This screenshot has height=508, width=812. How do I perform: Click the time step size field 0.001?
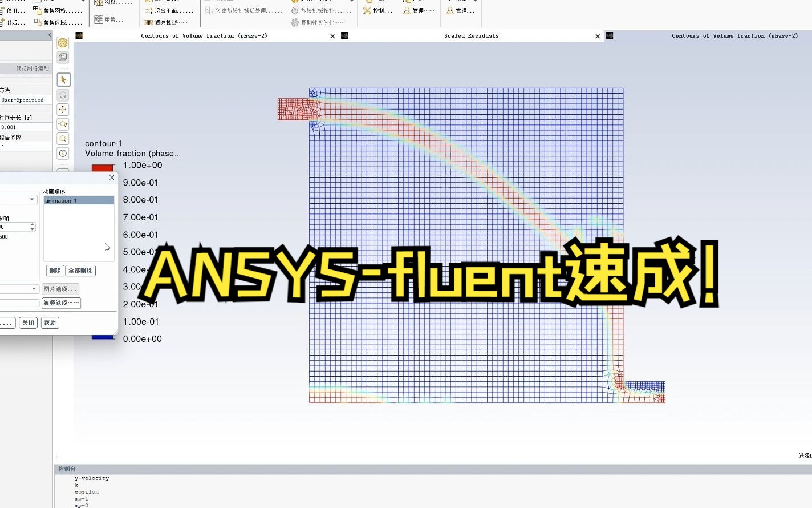(26, 127)
